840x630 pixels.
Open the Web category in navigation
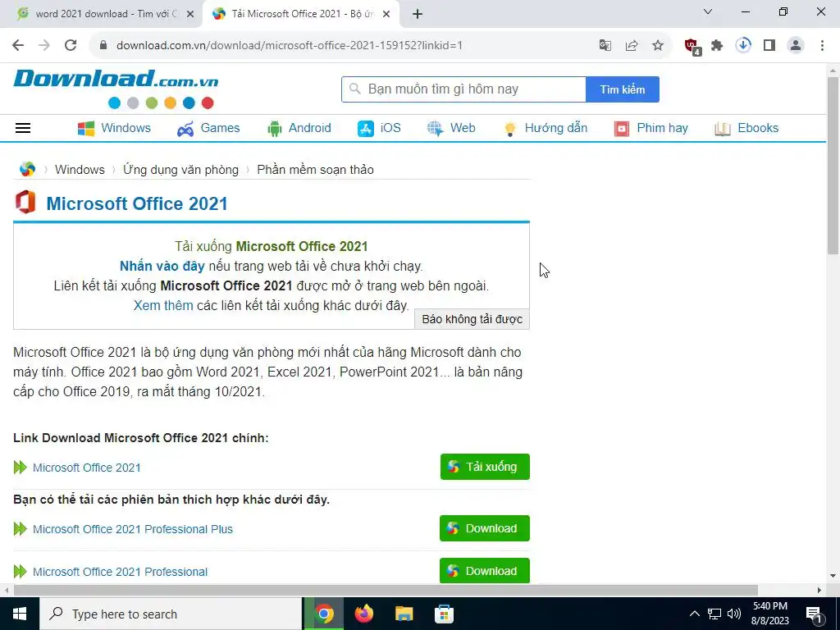(x=451, y=128)
